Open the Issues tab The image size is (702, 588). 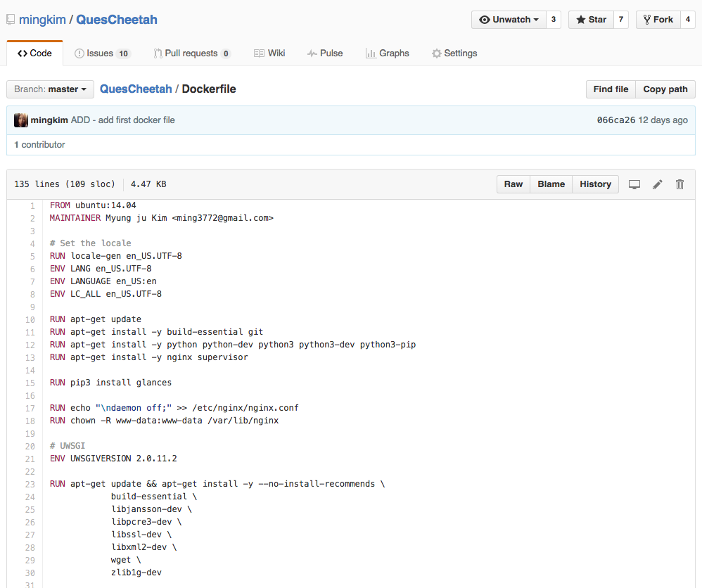[x=102, y=53]
